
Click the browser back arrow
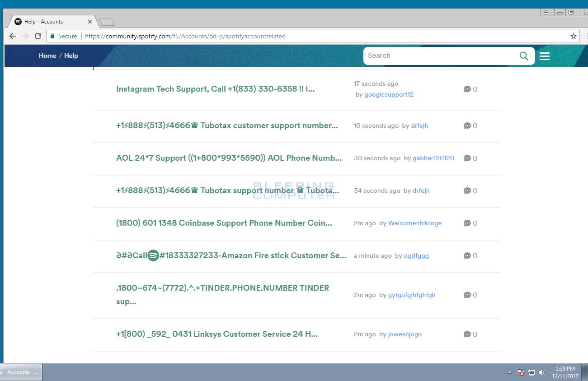pos(13,36)
